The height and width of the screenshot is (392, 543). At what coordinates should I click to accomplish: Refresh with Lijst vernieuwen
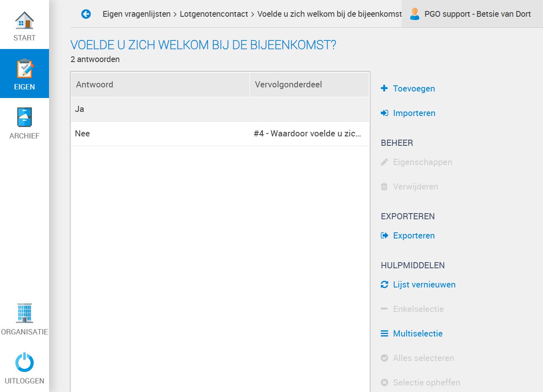424,285
